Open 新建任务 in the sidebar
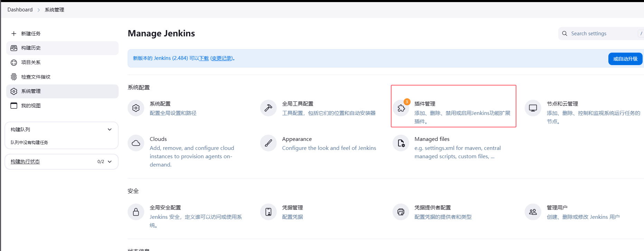The width and height of the screenshot is (644, 251). click(x=62, y=34)
